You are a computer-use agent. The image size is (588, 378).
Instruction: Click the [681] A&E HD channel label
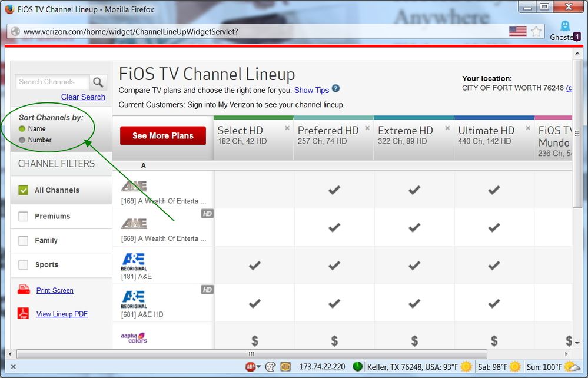(x=142, y=314)
